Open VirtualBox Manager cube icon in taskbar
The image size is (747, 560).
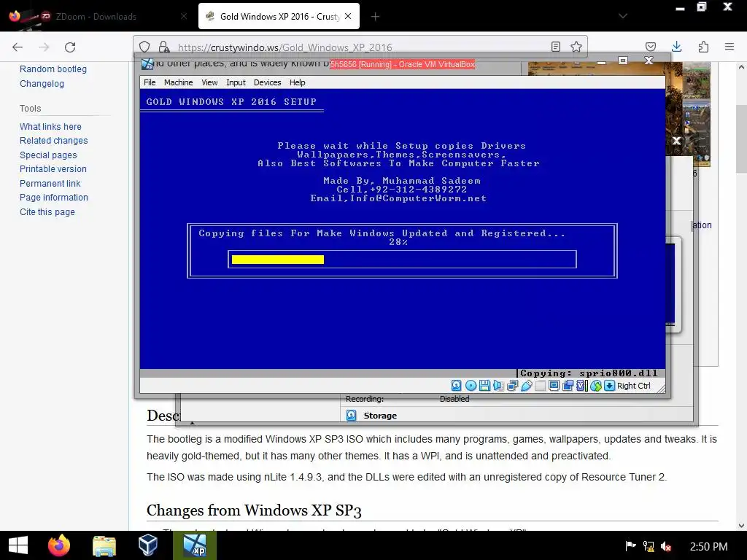click(147, 545)
